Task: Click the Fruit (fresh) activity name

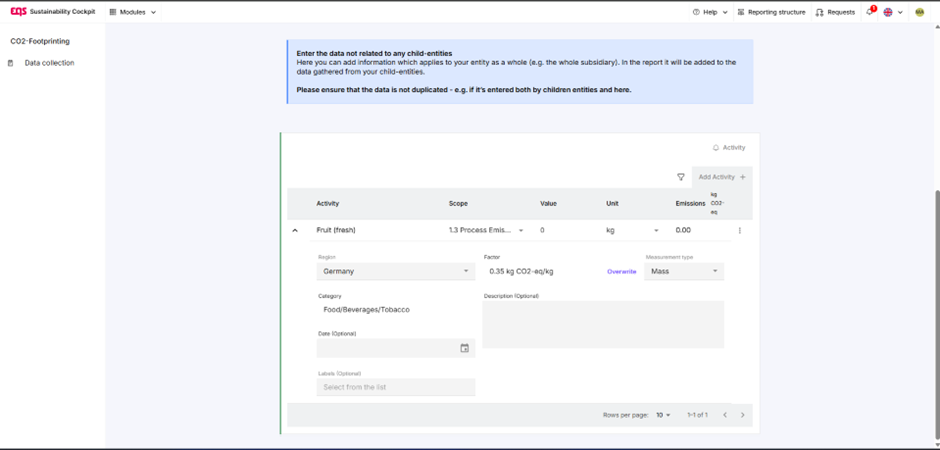Action: pyautogui.click(x=336, y=230)
